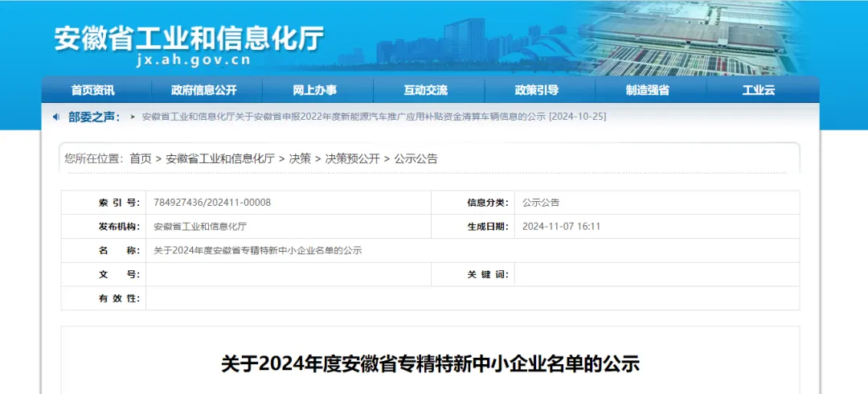
Task: Click the 部委之声 label
Action: [94, 117]
